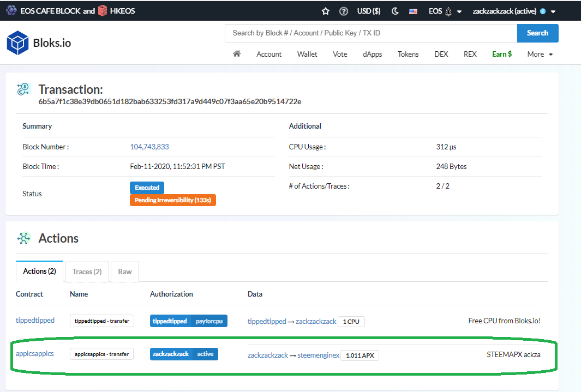Click the green Earn $ link
Screen dimensions: 581x392
502,55
